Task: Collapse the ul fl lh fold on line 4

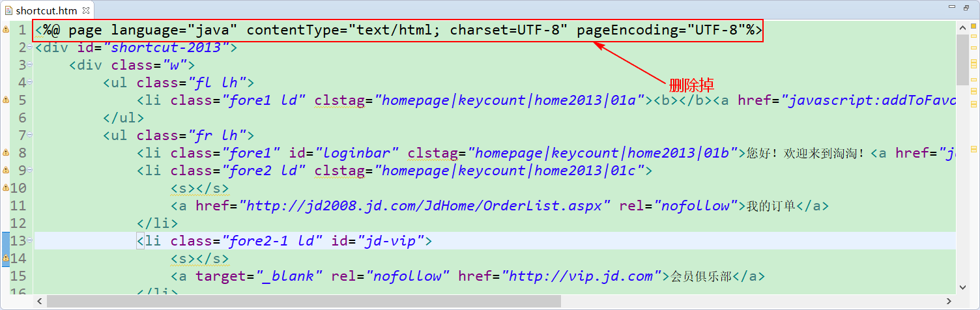Action: [30, 82]
